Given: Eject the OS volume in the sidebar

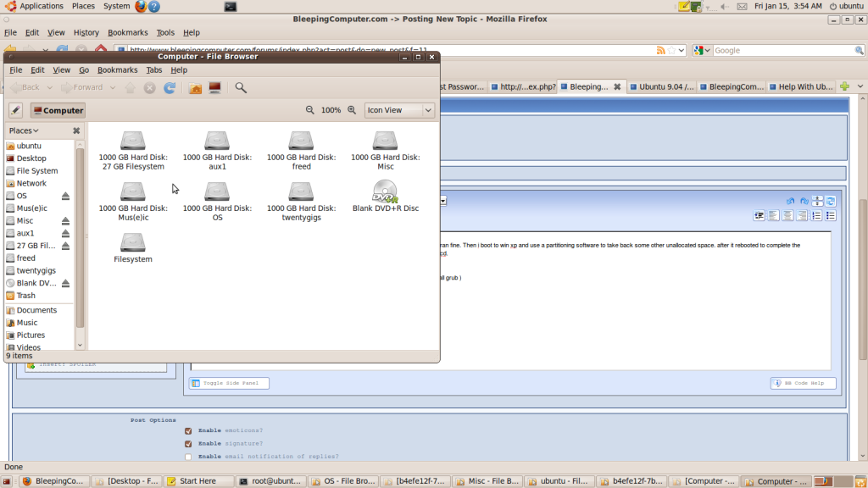Looking at the screenshot, I should tap(65, 196).
